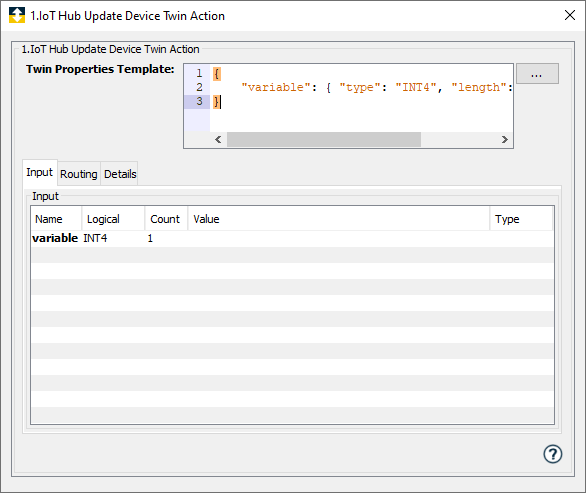The image size is (586, 493).
Task: Click line number 3 in editor gutter
Action: click(x=199, y=101)
